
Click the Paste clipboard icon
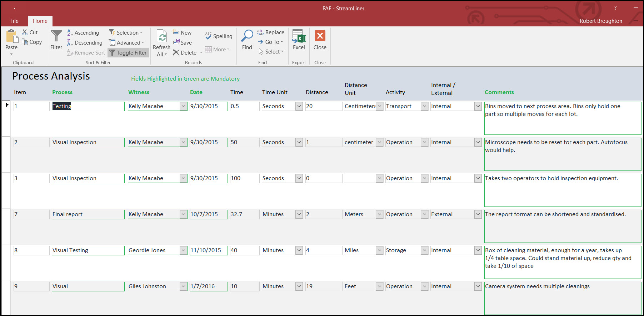point(11,36)
